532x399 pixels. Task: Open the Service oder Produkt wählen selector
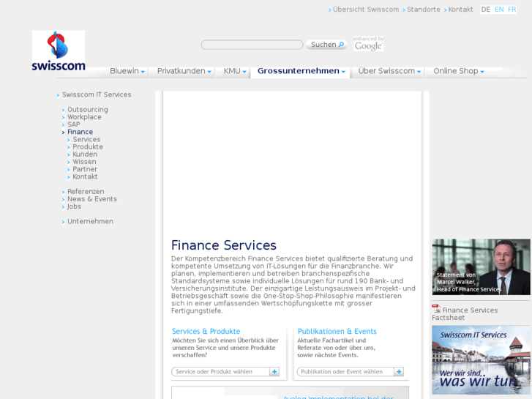(225, 371)
